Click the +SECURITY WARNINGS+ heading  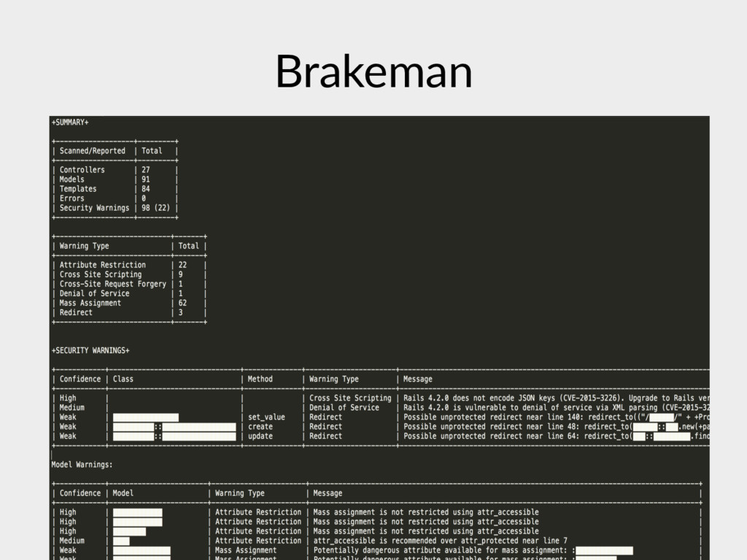coord(90,351)
